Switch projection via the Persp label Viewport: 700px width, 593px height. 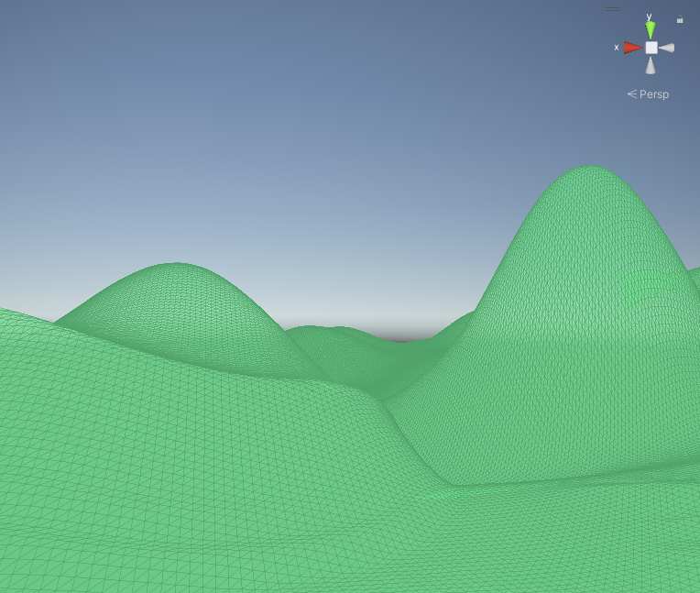(x=654, y=94)
